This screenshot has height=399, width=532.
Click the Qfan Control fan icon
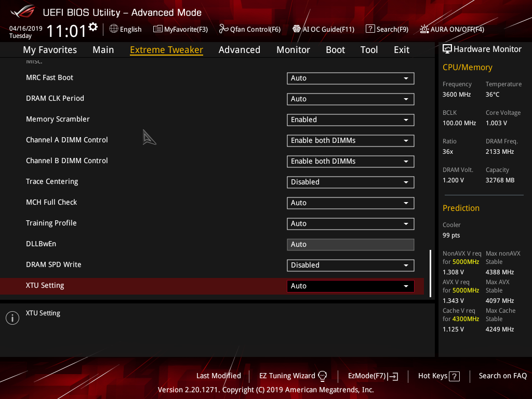pos(223,29)
